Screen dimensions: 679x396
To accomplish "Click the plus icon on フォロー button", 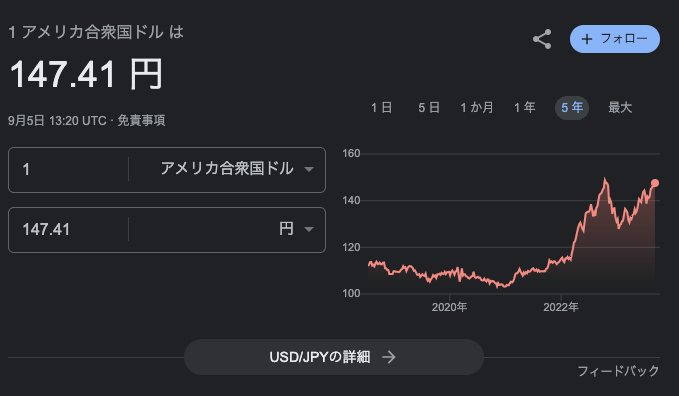I will pos(587,39).
